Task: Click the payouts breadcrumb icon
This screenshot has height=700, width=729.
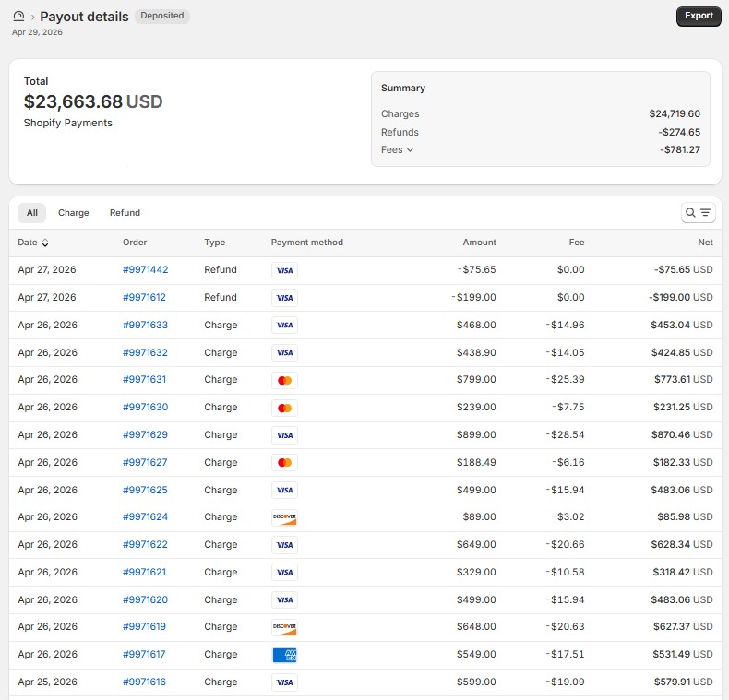Action: [18, 17]
